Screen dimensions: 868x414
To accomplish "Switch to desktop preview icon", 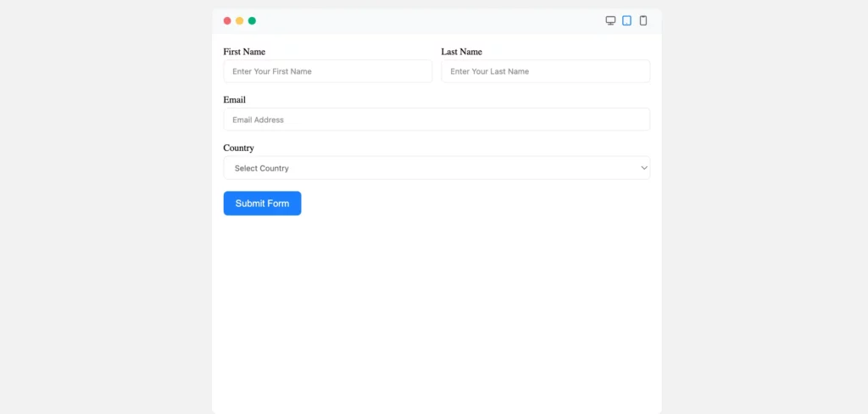I will click(x=610, y=20).
